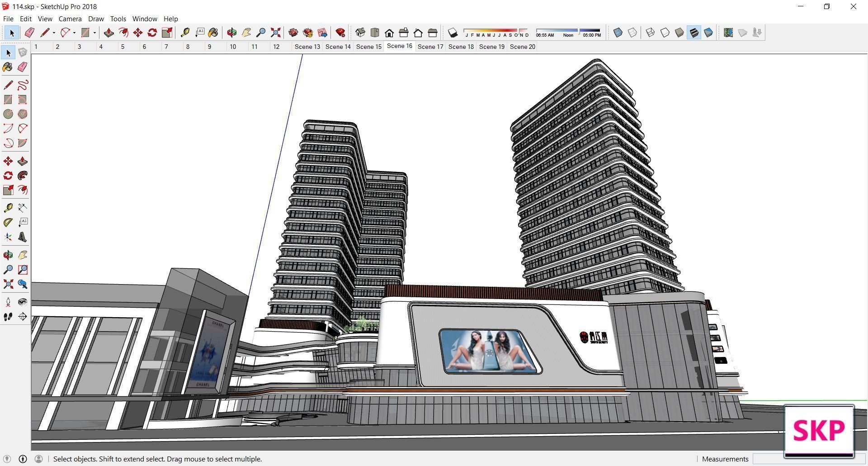Toggle Shadows on or off
The image size is (868, 466).
coord(453,33)
